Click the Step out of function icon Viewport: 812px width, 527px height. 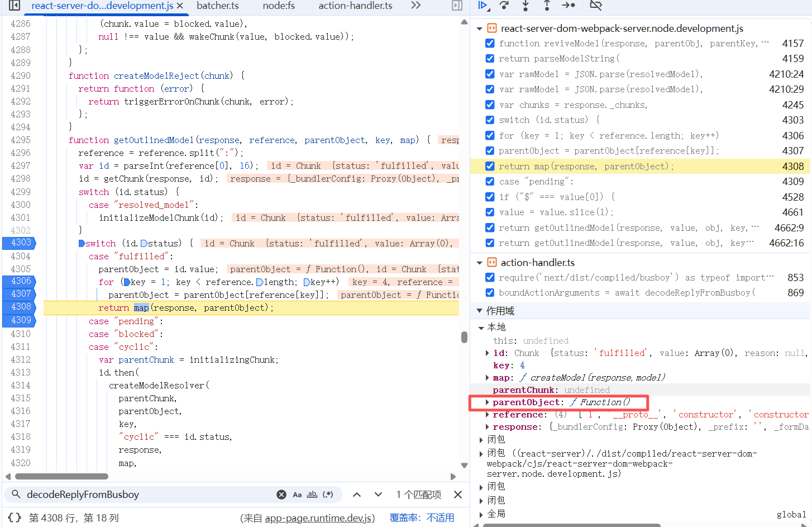point(547,6)
